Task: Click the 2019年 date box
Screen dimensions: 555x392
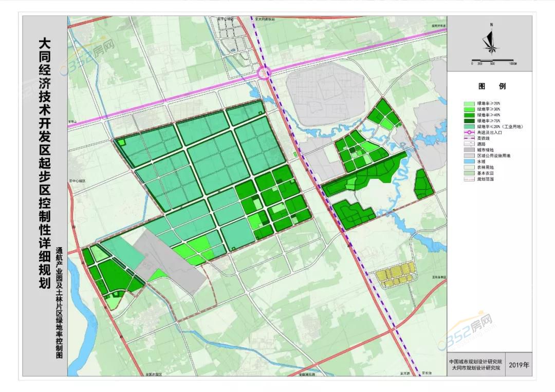Action: tap(519, 365)
